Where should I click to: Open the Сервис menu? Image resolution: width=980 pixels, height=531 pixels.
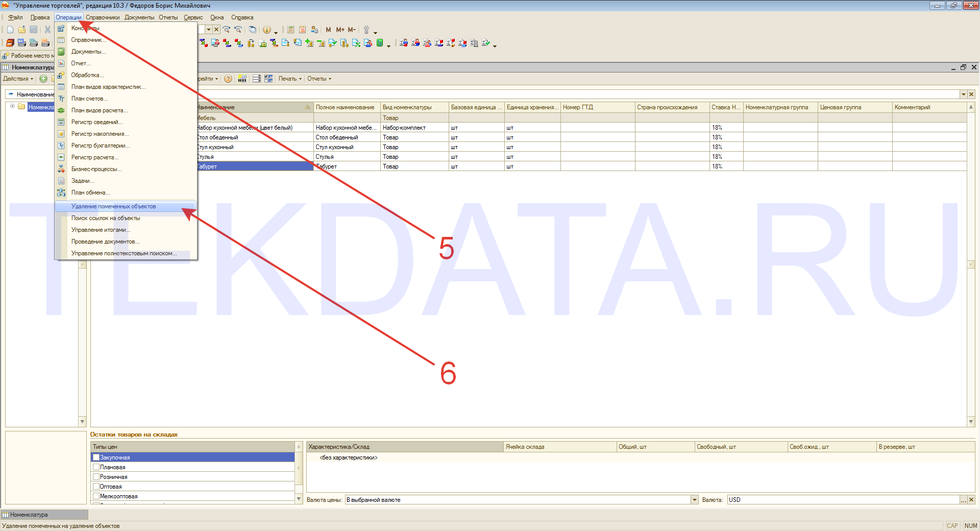pos(193,17)
